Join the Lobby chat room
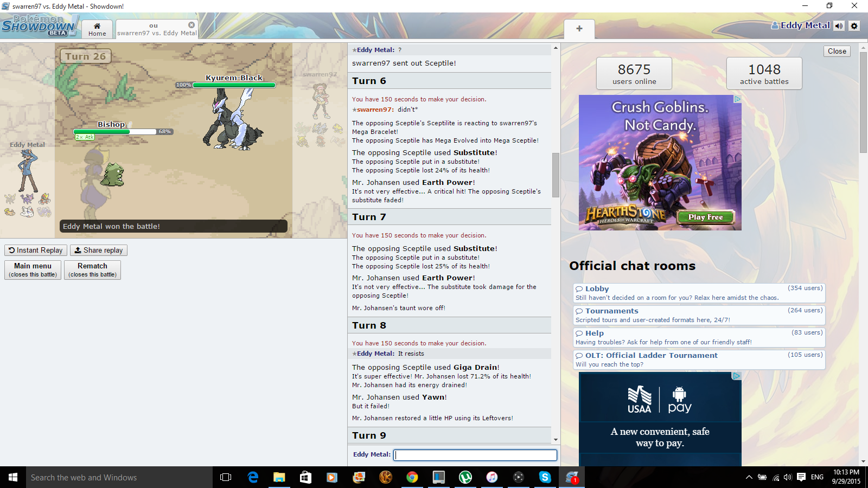This screenshot has width=868, height=488. pyautogui.click(x=699, y=293)
